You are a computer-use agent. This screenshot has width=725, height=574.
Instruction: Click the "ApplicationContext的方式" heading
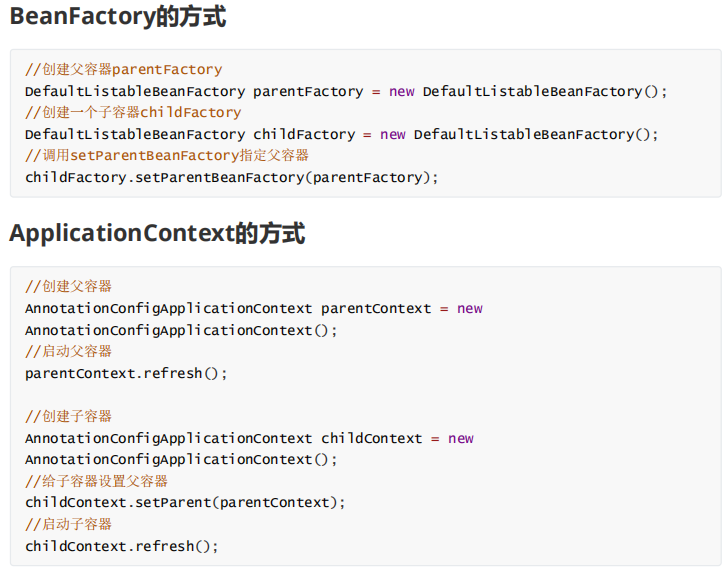156,234
